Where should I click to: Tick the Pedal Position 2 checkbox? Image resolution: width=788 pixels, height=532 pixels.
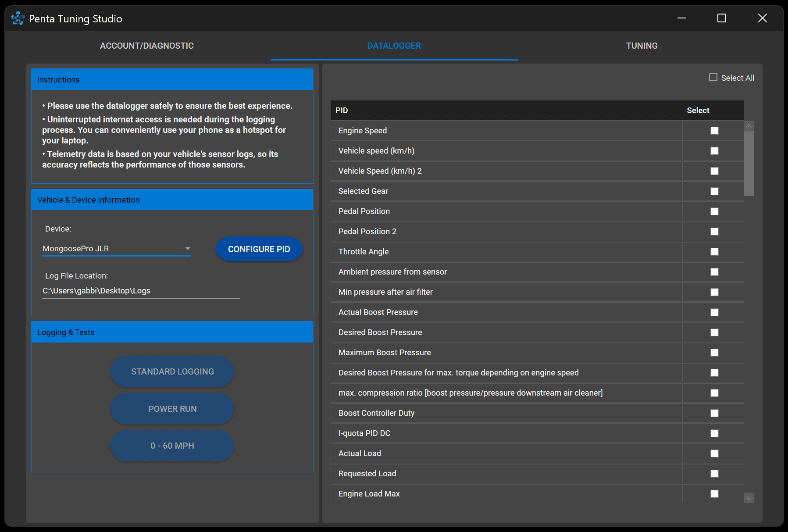click(x=714, y=232)
